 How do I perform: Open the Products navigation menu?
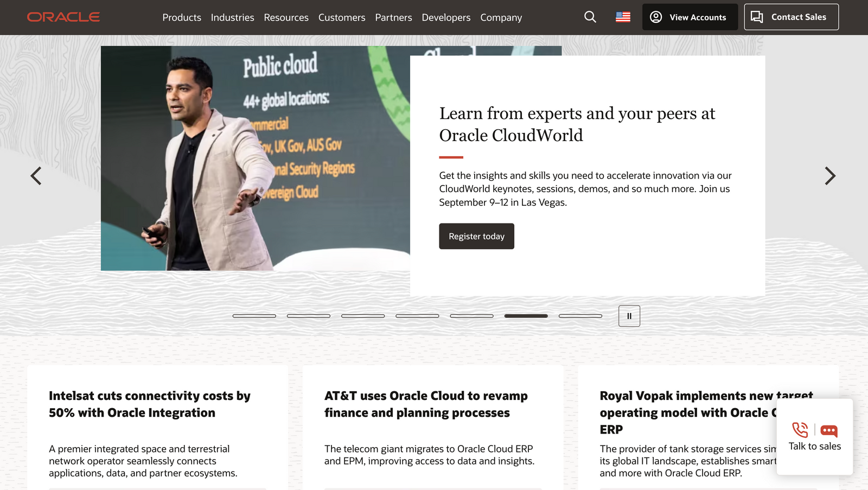[182, 17]
